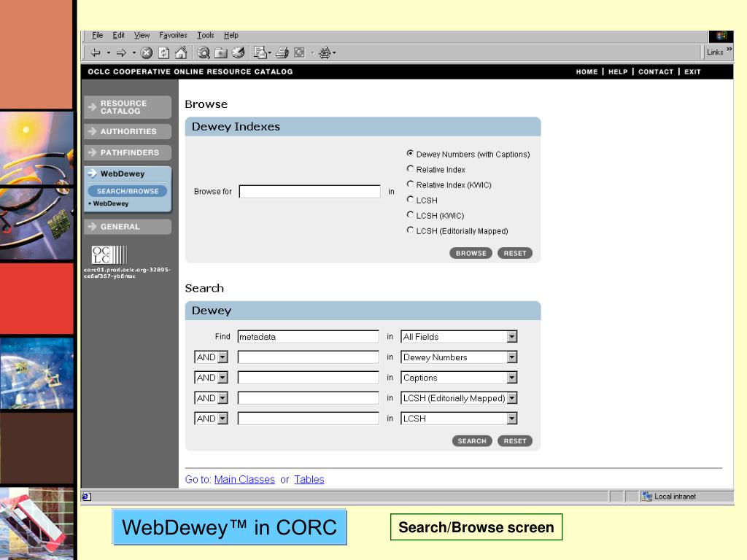Open the All Fields dropdown
The image size is (747, 560).
click(459, 337)
